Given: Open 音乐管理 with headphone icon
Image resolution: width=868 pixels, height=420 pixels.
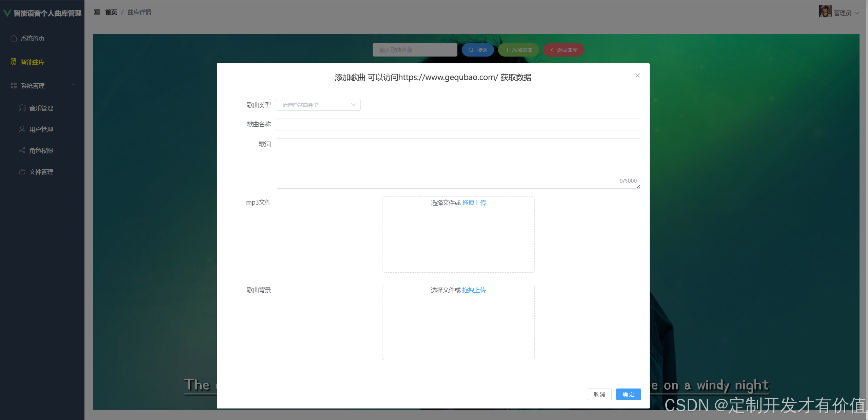Looking at the screenshot, I should tap(41, 108).
